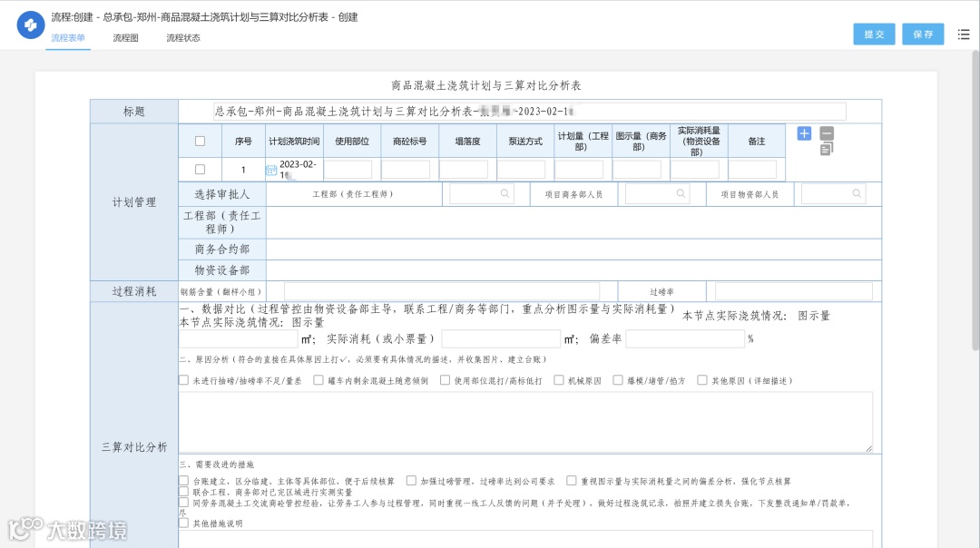Check 爆模/堵管/拍方 option
The height and width of the screenshot is (548, 980).
tap(618, 380)
